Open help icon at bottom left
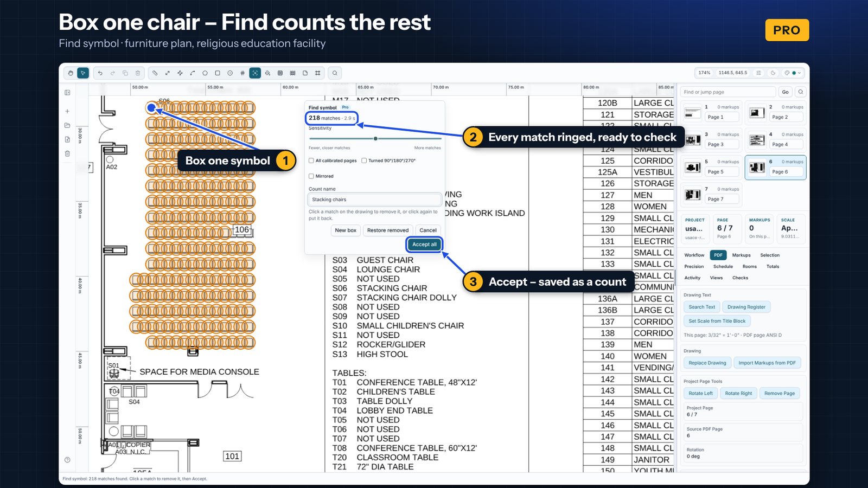This screenshot has height=488, width=868. (x=67, y=460)
